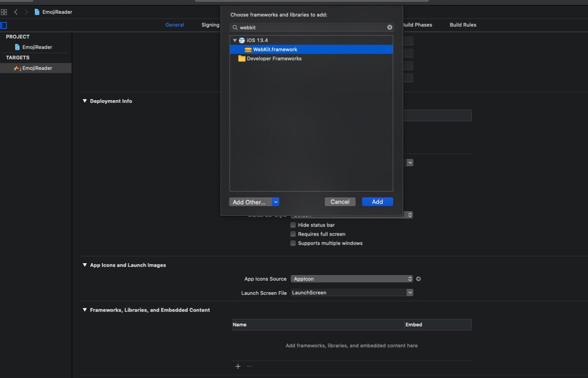Click the Add Other... button
Screen dimensions: 588x378
[250, 202]
